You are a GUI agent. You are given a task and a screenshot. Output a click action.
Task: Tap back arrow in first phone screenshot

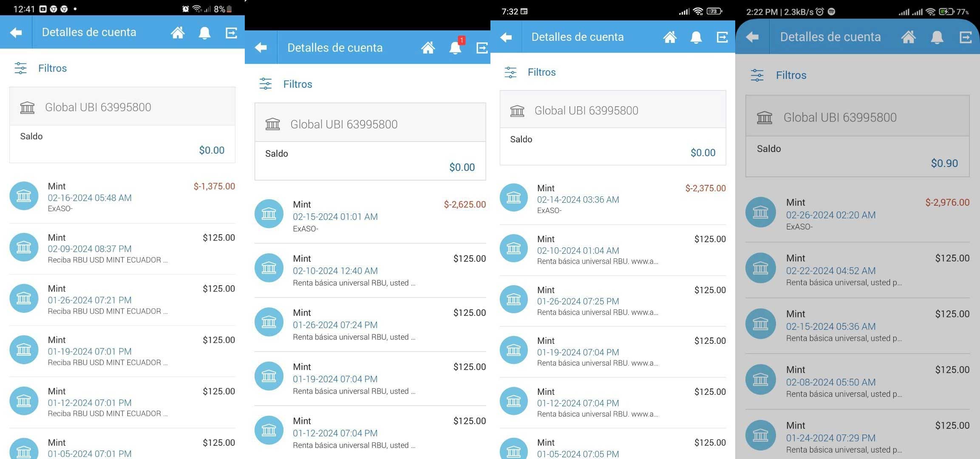click(16, 33)
